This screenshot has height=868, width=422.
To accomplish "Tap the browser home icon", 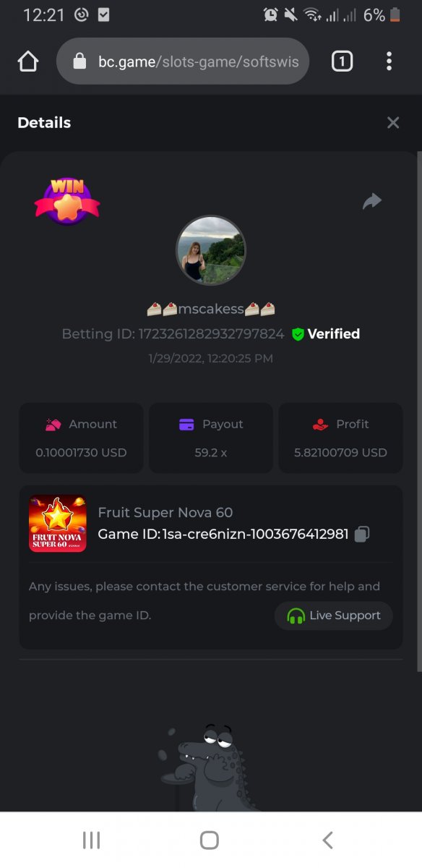I will (27, 61).
